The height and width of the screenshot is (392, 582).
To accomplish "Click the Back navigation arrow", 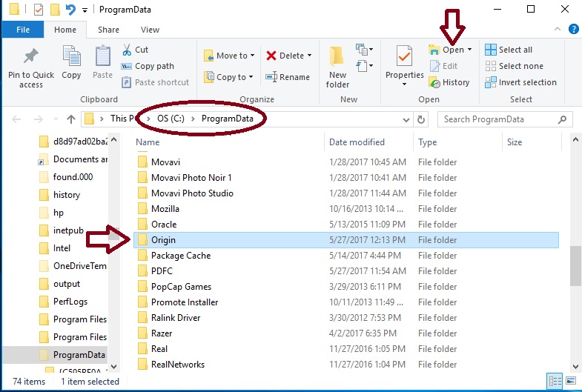I will [16, 119].
